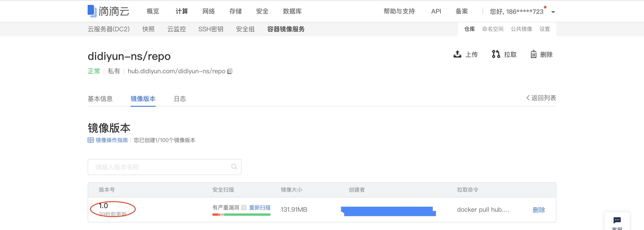Click the 安全扫描 column header
Screen dimensions: 644x230
[223, 190]
